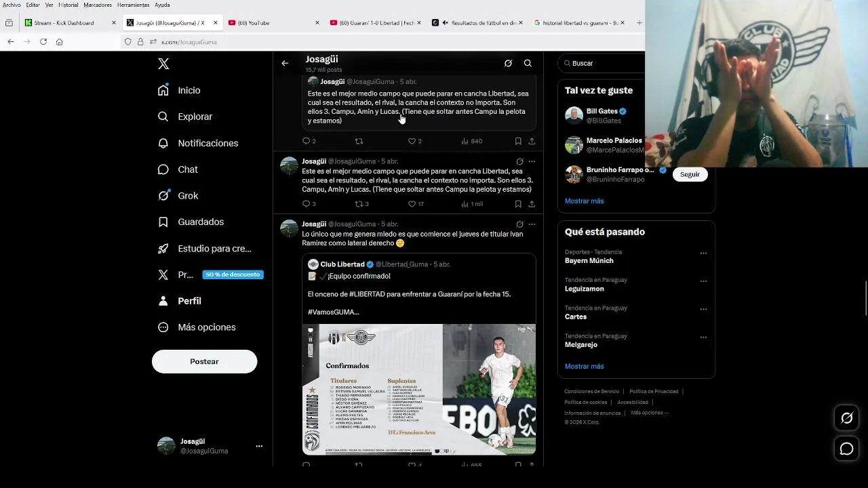Click Grok explain icon on the 'mejor medio campo' post
Viewport: 868px width, 488px height.
519,161
